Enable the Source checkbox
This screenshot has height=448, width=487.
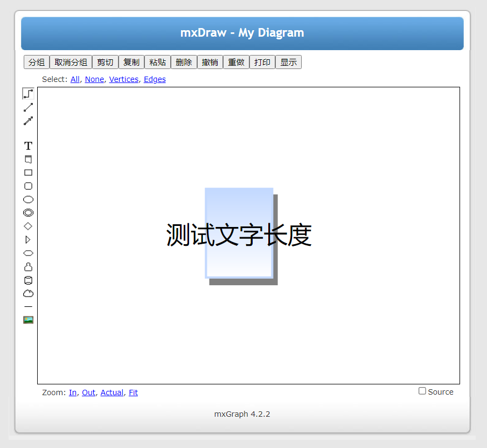[422, 391]
